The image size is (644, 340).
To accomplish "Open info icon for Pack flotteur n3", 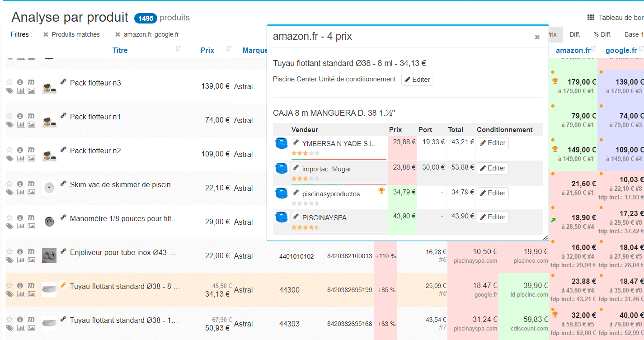I will coord(20,82).
